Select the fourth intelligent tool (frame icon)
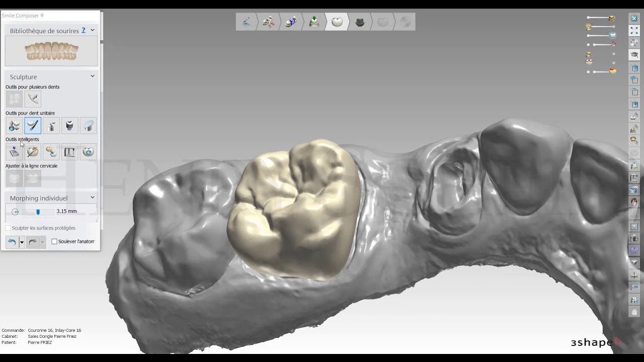 coord(70,152)
